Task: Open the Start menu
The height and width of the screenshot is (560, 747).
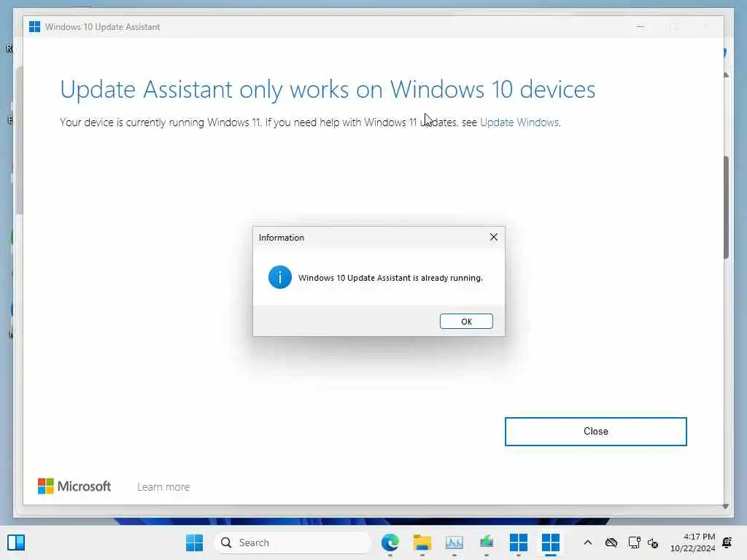Action: (x=194, y=542)
